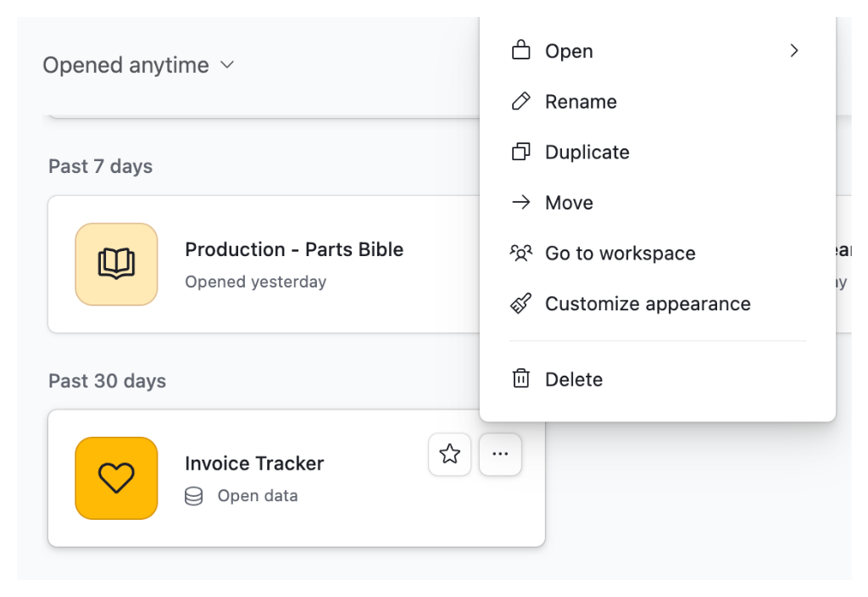868x597 pixels.
Task: Click the database icon beside Open data
Action: click(x=193, y=496)
